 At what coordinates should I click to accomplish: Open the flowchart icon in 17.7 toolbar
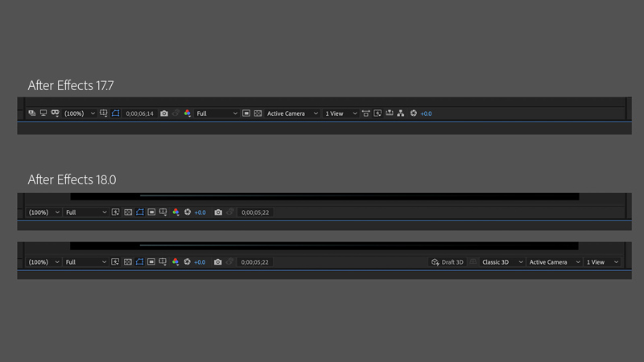(x=401, y=113)
